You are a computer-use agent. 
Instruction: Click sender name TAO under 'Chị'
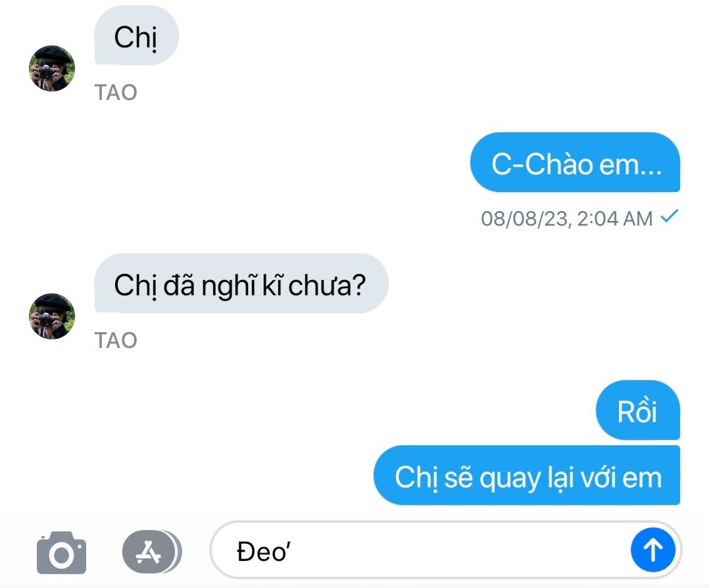(x=116, y=93)
